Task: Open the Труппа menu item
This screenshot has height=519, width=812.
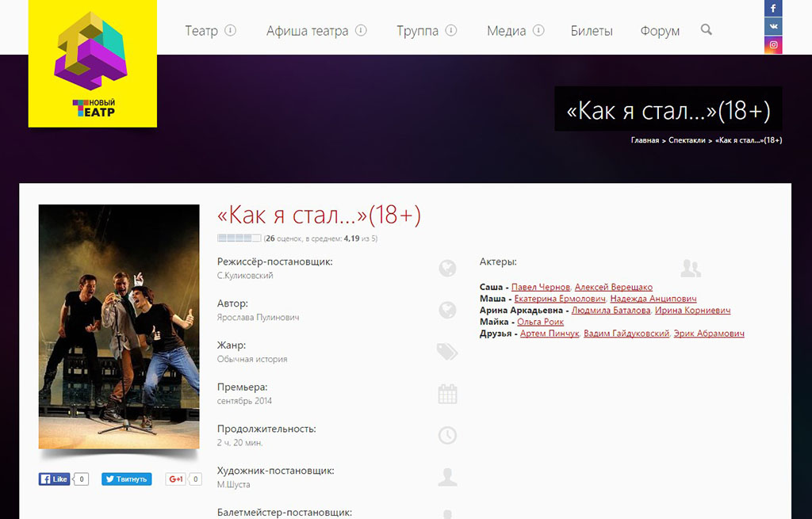Action: (x=417, y=31)
